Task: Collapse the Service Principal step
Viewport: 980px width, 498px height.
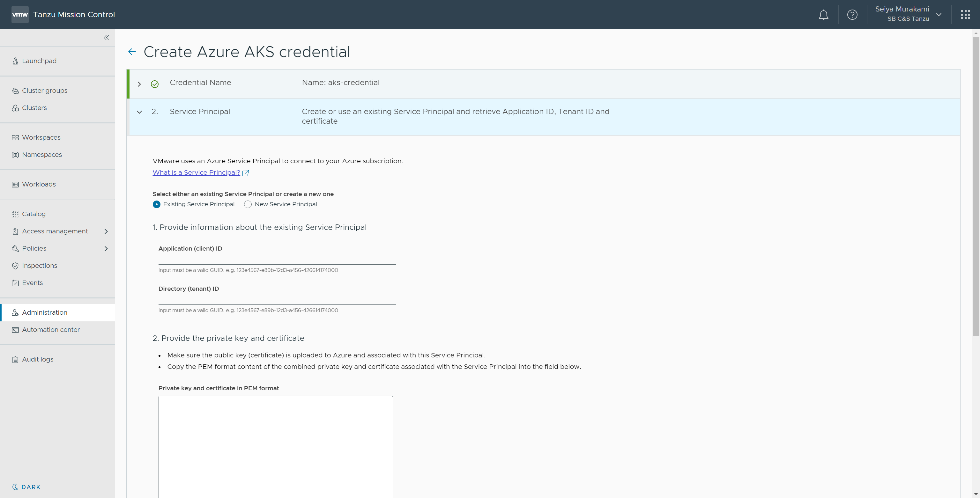Action: coord(139,112)
